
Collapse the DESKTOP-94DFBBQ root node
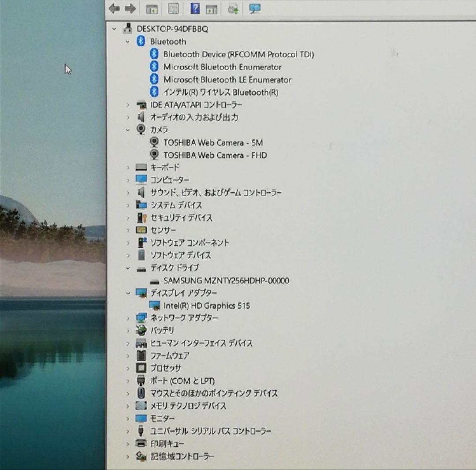pos(114,29)
